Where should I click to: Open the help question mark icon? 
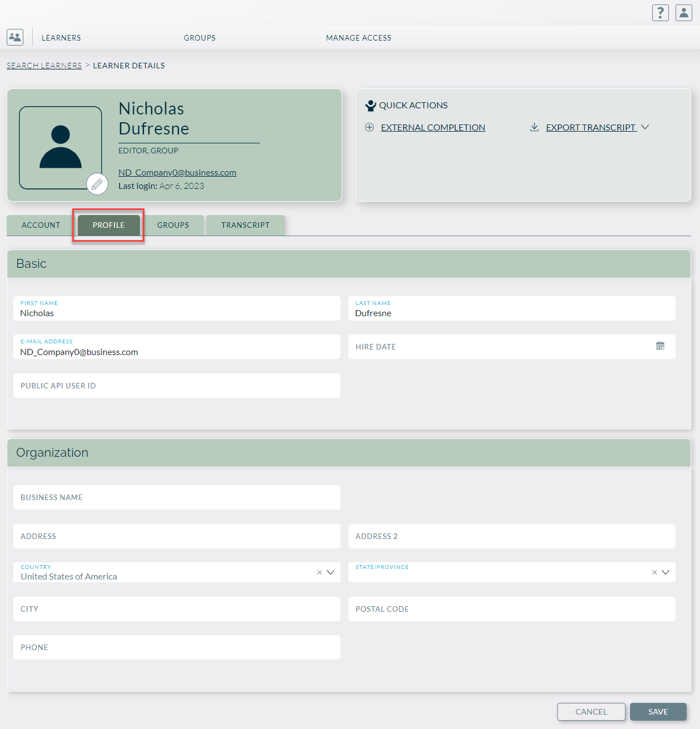coord(660,12)
